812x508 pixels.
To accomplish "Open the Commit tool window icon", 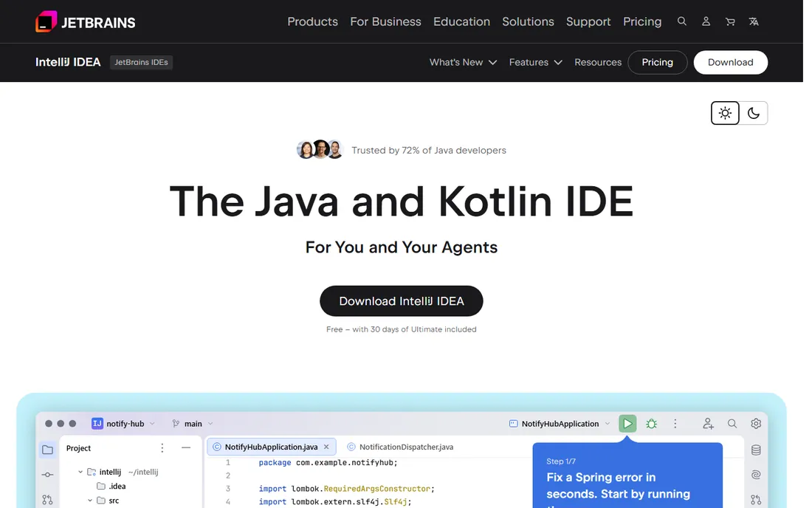I will point(48,474).
